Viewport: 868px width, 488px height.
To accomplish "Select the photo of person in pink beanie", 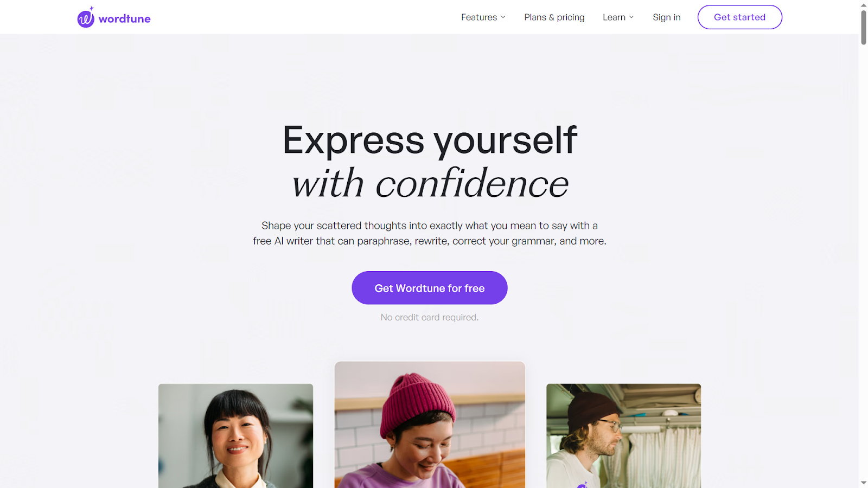I will click(x=430, y=425).
